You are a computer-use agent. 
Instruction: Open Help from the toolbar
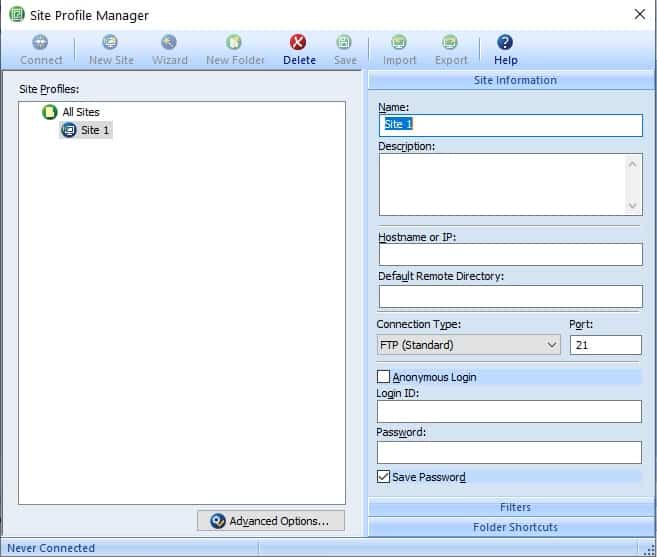click(505, 49)
